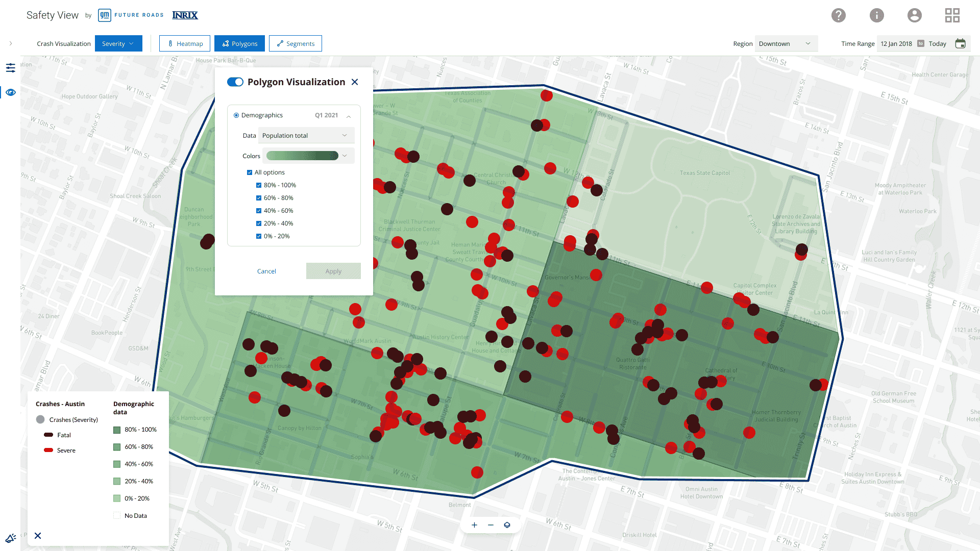Open the filter sliders icon in sidebar
Viewport: 980px width, 551px height.
pos(11,67)
